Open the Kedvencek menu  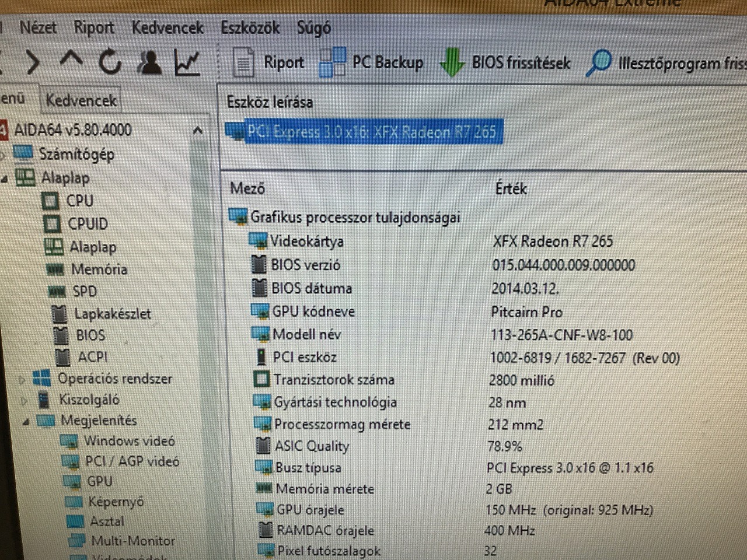pos(167,27)
